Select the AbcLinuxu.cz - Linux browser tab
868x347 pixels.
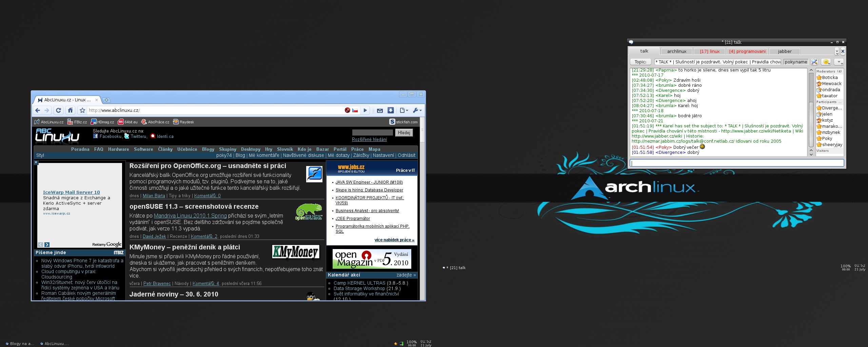click(67, 100)
